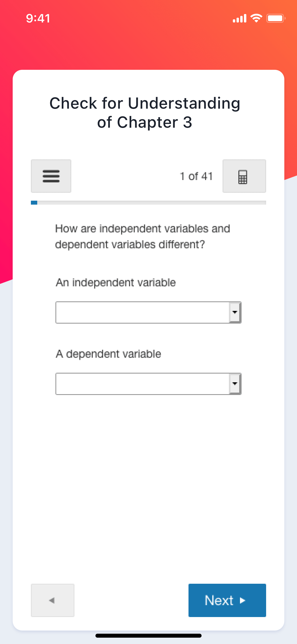
Task: Tap the 'A dependent variable' label
Action: click(108, 354)
